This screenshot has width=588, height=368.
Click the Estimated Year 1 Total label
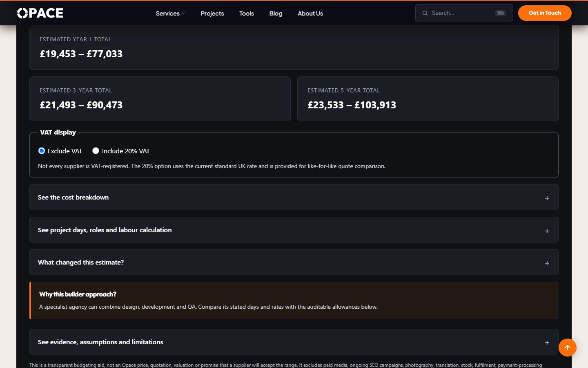pyautogui.click(x=76, y=39)
